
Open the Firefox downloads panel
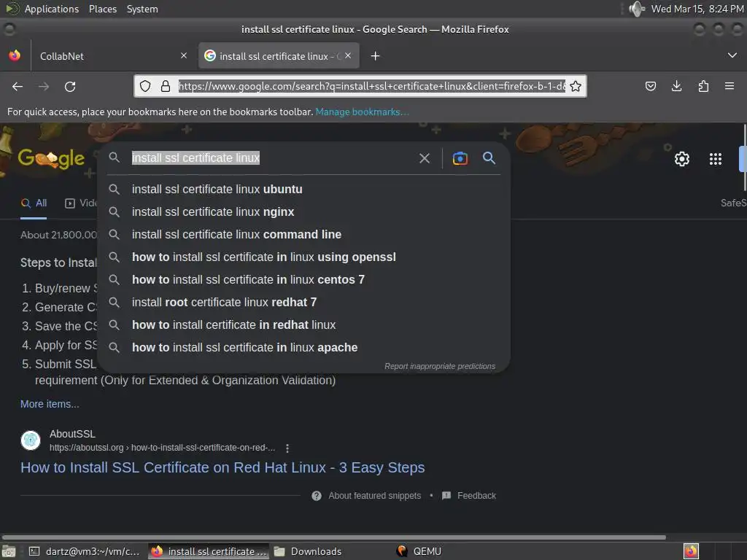pos(676,86)
